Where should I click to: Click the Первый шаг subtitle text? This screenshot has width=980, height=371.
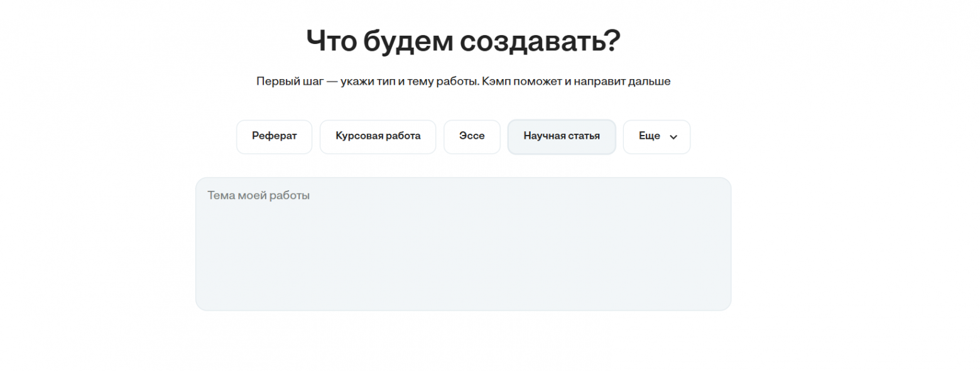click(463, 82)
